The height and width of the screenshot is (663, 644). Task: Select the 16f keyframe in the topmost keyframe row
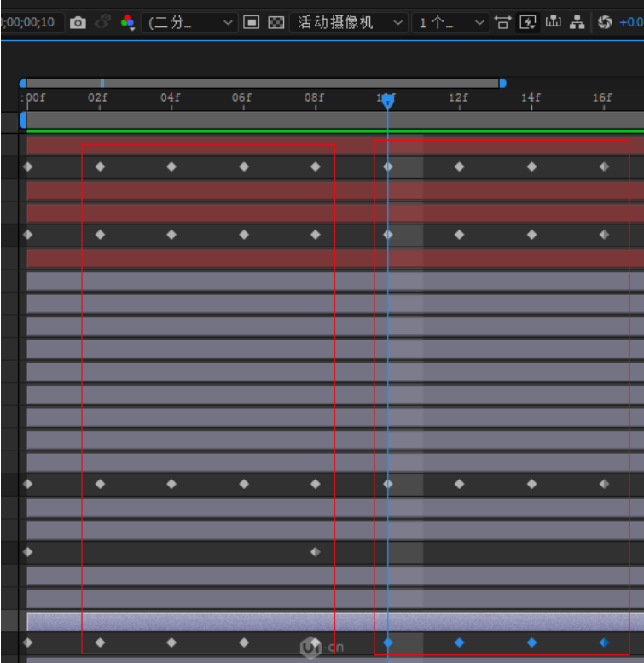(604, 166)
